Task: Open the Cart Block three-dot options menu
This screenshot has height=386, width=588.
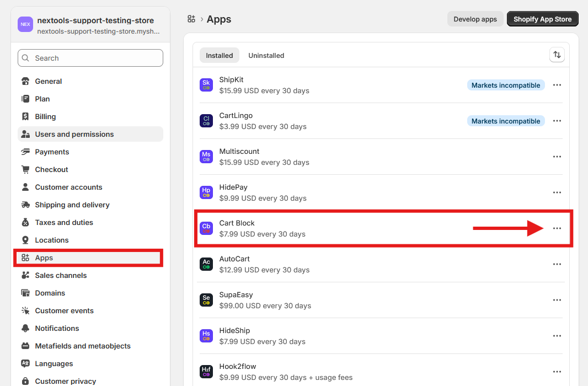Action: click(x=557, y=228)
